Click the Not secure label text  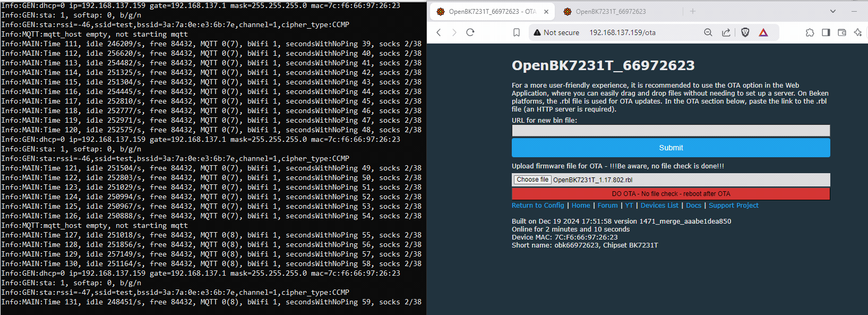pos(561,32)
